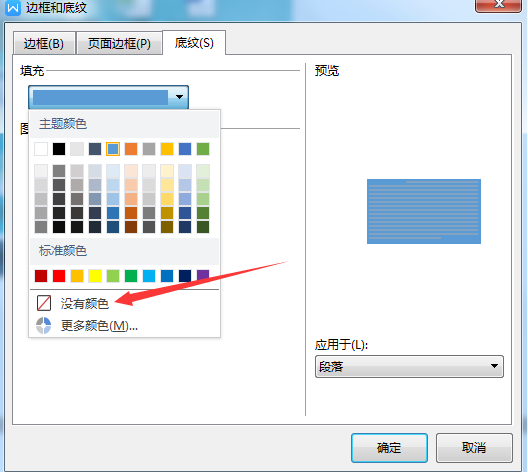Screen dimensions: 528x472
Task: Open the Apply To paragraph dropdown
Action: tap(409, 366)
